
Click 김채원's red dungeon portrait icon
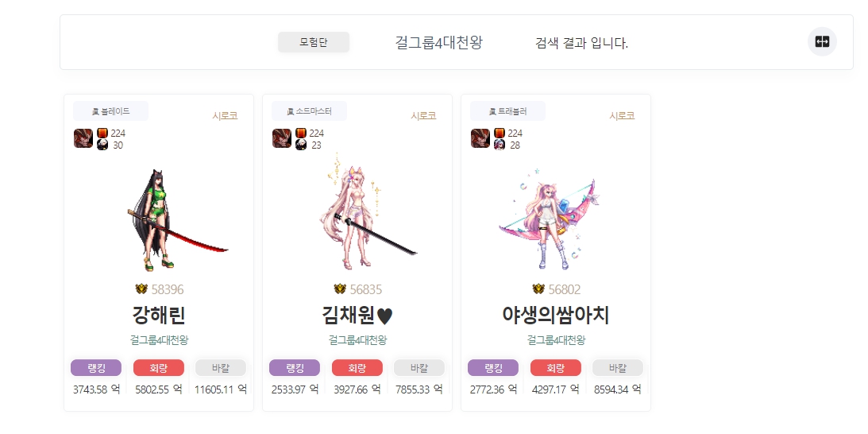pos(282,138)
